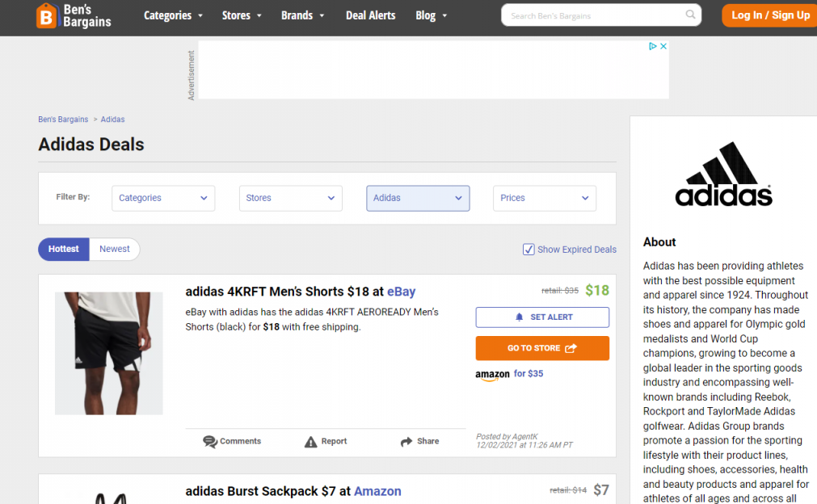
Task: Click the Amazon logo price comparison
Action: [492, 375]
